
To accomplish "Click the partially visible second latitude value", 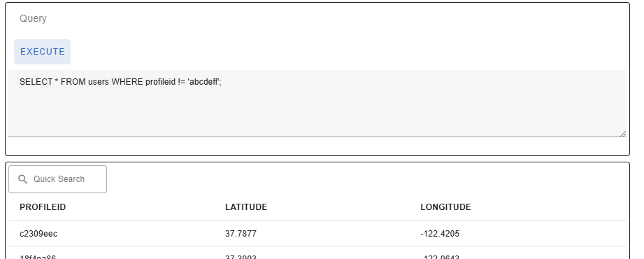I will (x=241, y=257).
